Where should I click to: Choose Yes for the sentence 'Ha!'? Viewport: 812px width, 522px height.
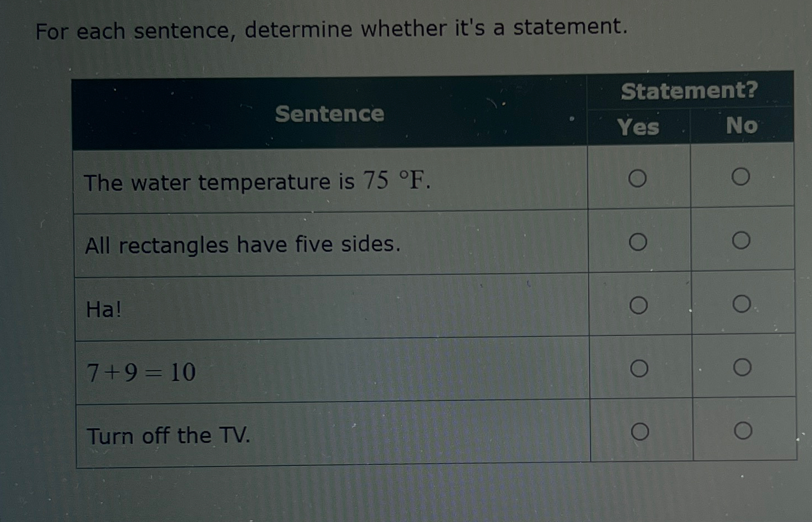638,304
